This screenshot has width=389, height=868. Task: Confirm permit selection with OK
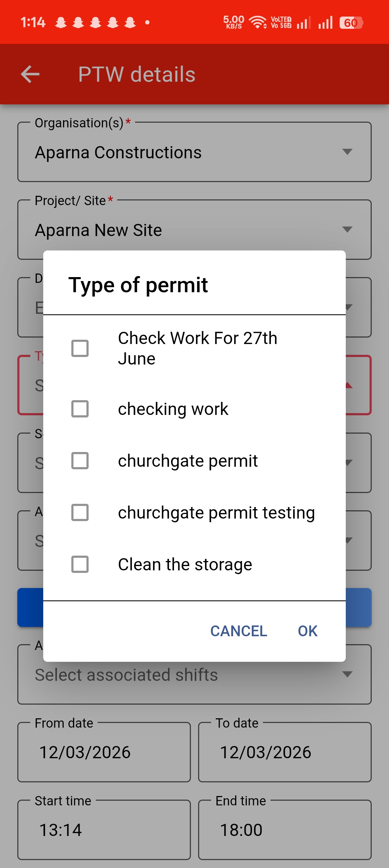pos(308,631)
